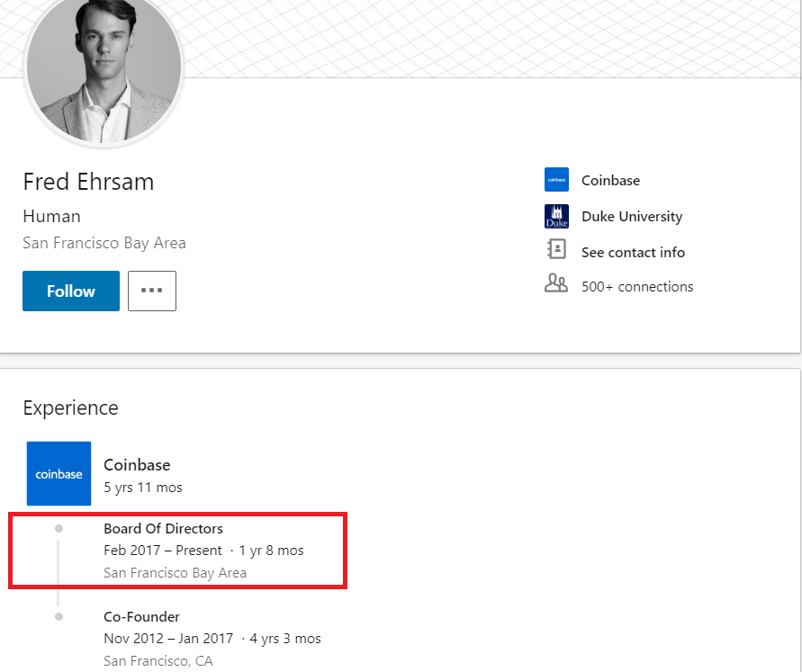802x672 pixels.
Task: Click the Co-Founder timeline dot
Action: coord(59,616)
